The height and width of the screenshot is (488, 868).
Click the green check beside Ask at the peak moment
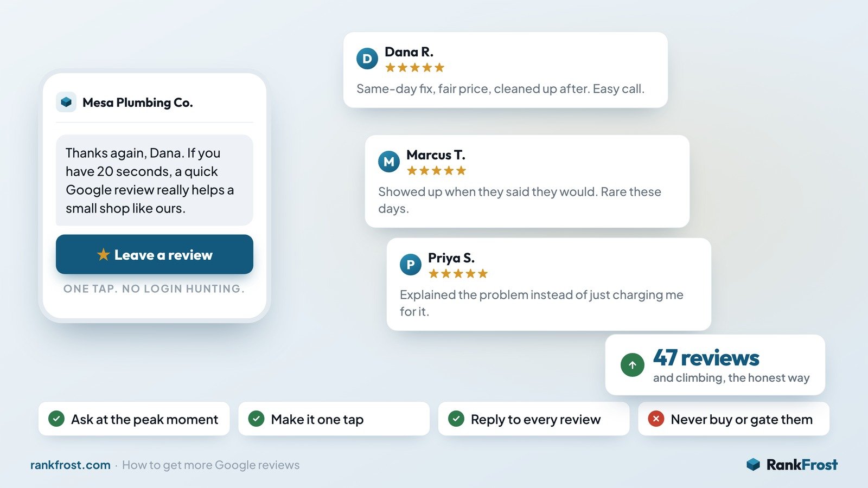tap(56, 419)
